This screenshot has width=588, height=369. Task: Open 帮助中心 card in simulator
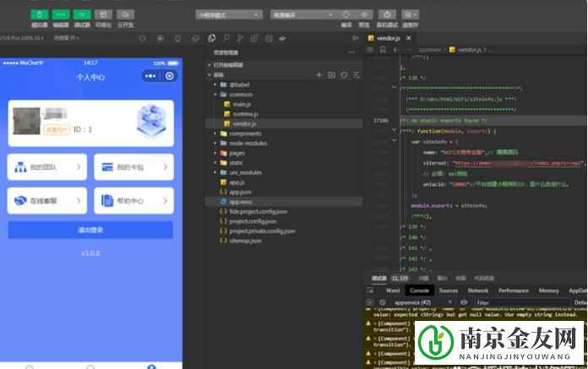point(133,200)
